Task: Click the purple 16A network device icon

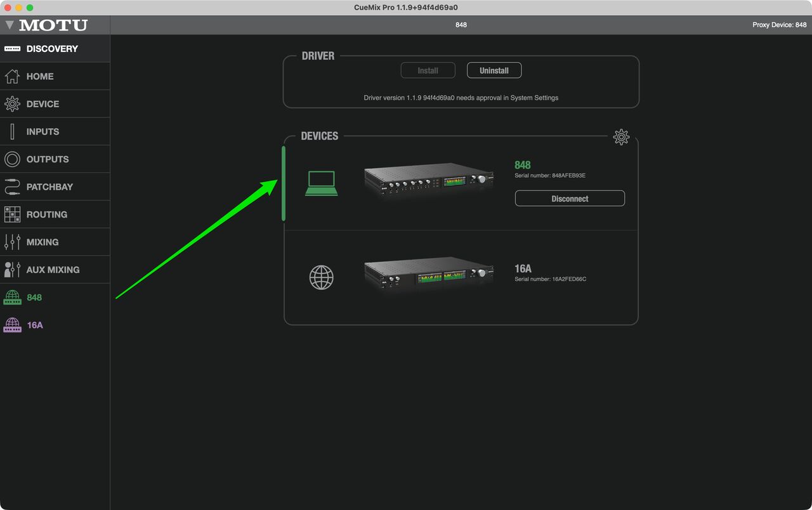Action: pos(12,325)
